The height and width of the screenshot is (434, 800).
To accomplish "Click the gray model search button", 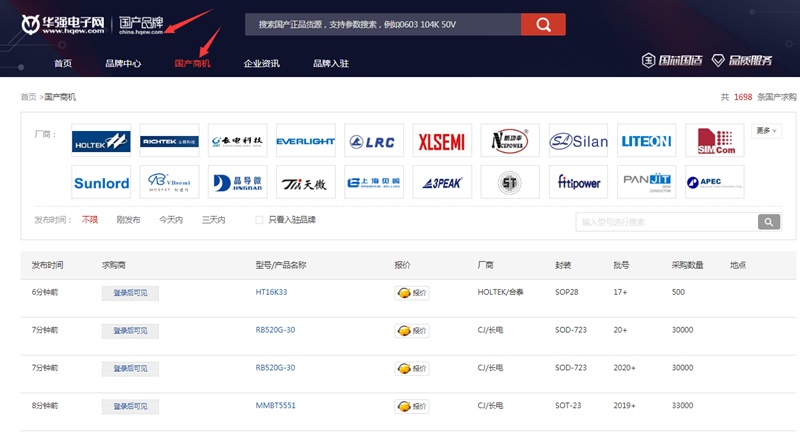I will 769,222.
